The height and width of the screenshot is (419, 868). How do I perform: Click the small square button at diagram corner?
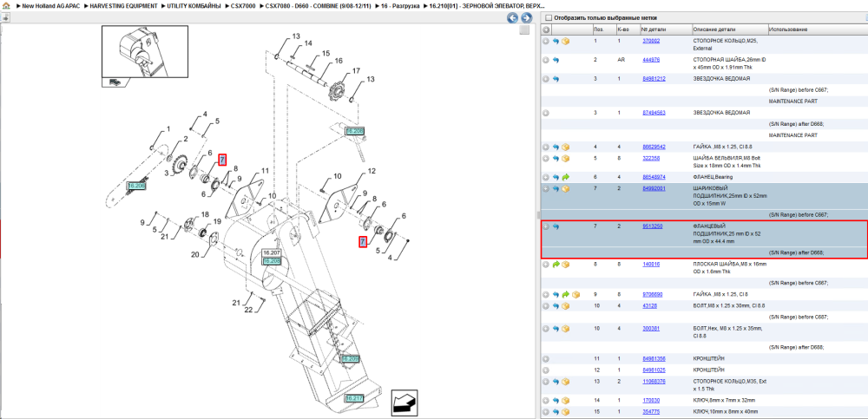pos(524,30)
